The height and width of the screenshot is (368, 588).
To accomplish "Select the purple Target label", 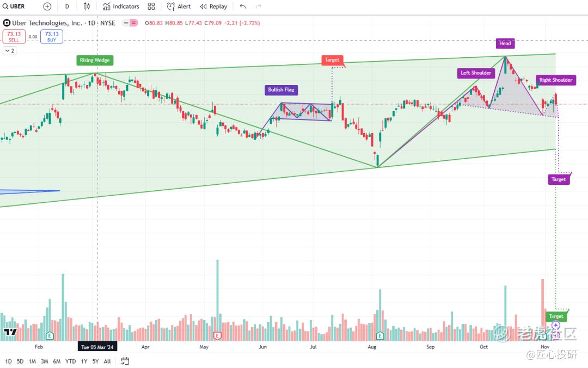I will click(559, 179).
